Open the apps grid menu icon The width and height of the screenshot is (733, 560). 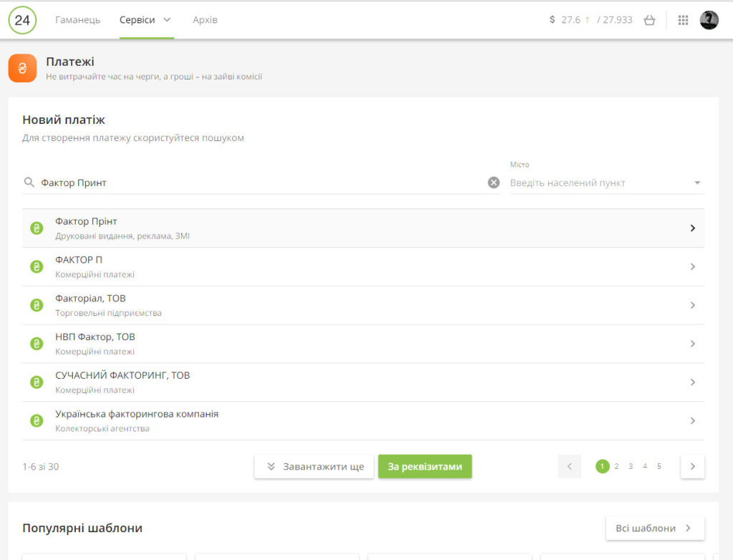[x=683, y=20]
